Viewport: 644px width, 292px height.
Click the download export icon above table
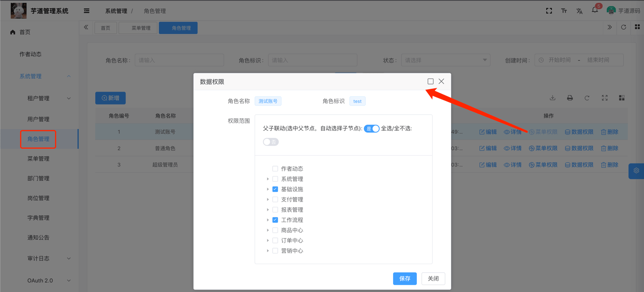point(552,98)
